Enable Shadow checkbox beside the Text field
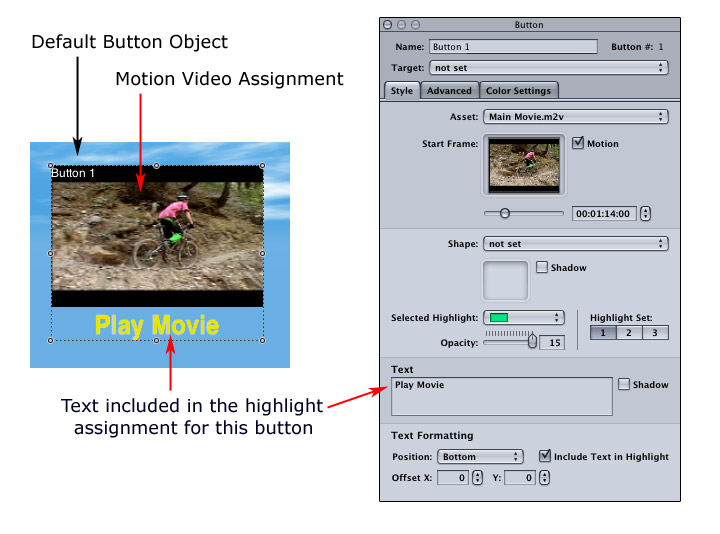720x534 pixels. 624,384
